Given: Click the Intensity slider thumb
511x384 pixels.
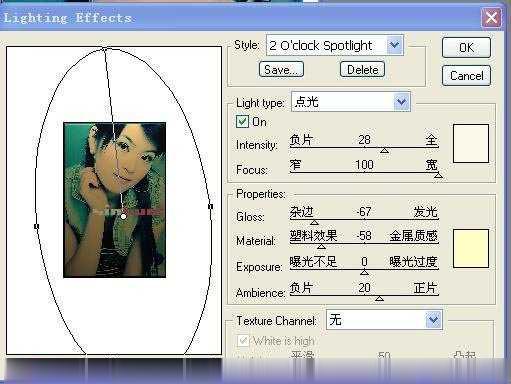Looking at the screenshot, I should tap(384, 151).
